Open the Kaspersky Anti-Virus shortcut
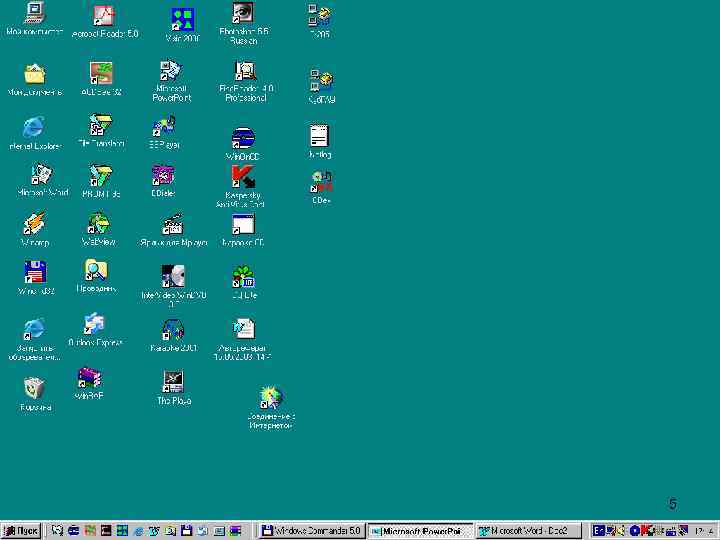Image resolution: width=720 pixels, height=540 pixels. click(241, 178)
